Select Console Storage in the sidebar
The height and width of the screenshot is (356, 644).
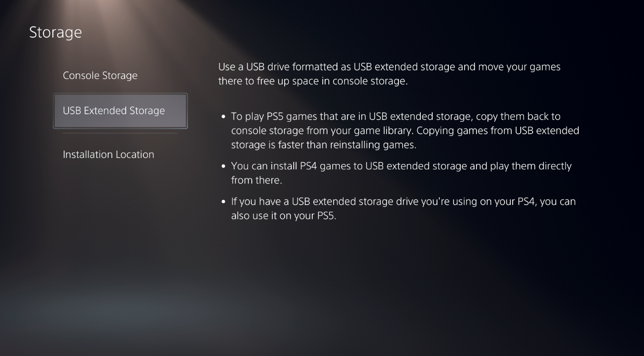[100, 75]
